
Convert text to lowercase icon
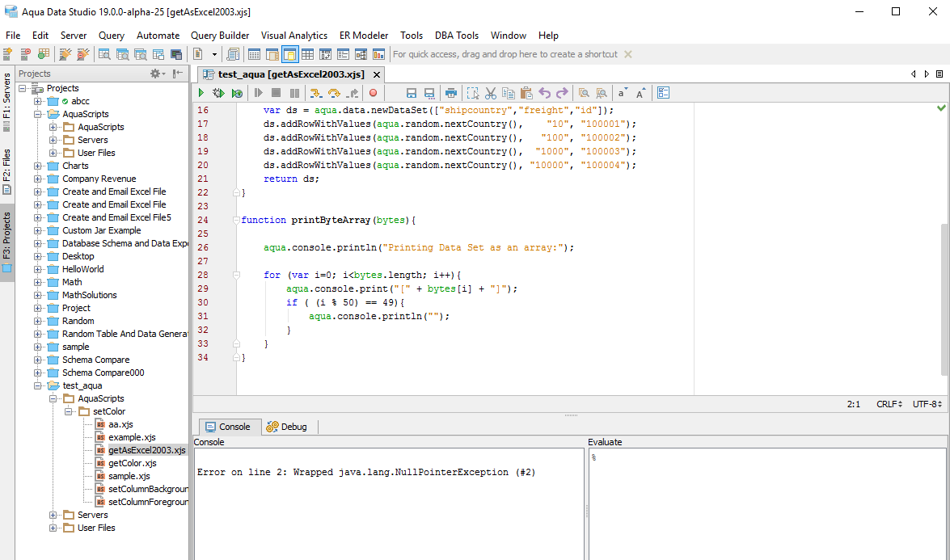(x=623, y=93)
